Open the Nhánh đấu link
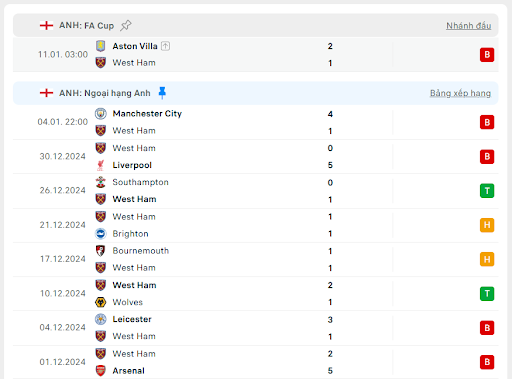The height and width of the screenshot is (379, 512). coord(468,26)
